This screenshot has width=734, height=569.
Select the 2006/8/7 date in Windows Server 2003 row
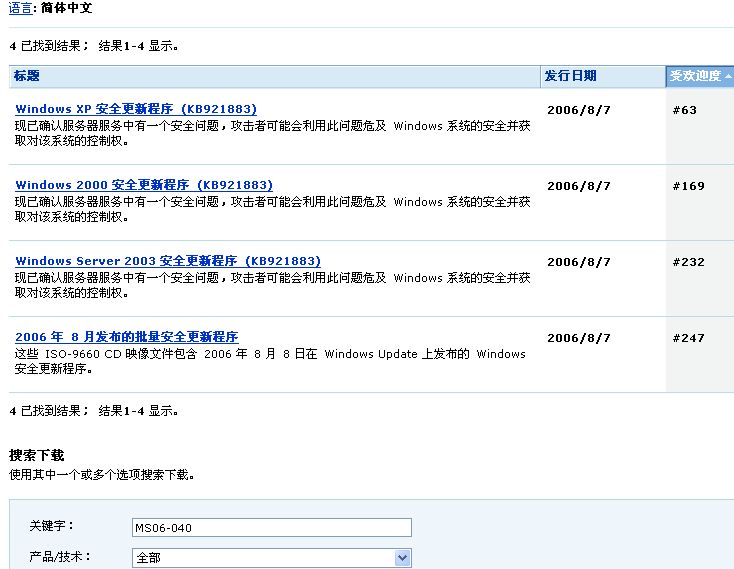[579, 262]
